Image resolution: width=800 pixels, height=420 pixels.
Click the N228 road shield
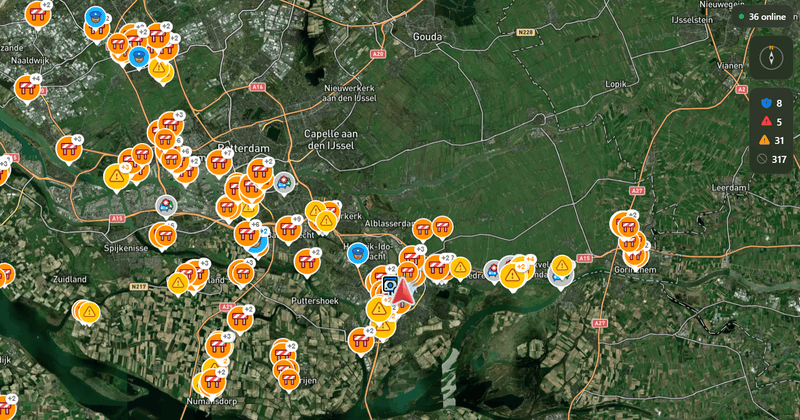click(526, 32)
